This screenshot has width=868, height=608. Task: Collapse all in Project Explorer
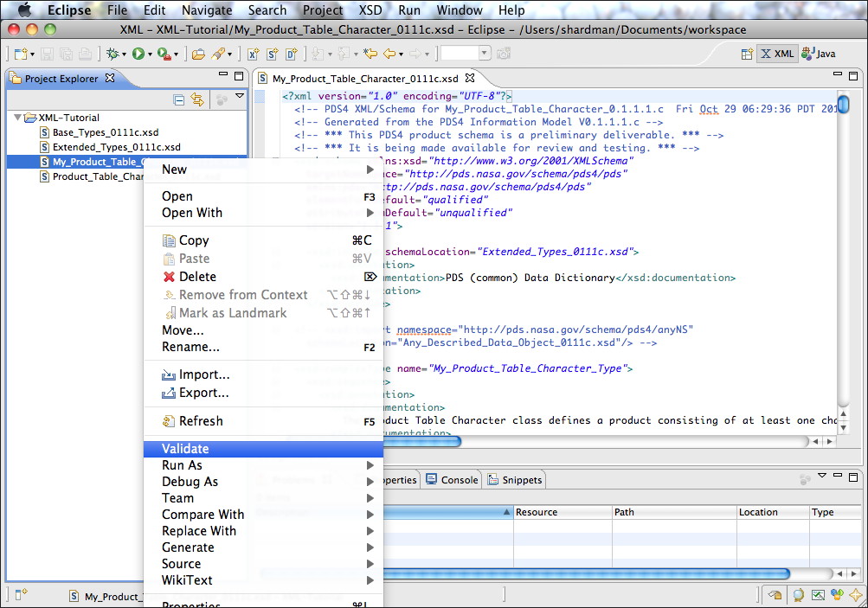tap(179, 100)
